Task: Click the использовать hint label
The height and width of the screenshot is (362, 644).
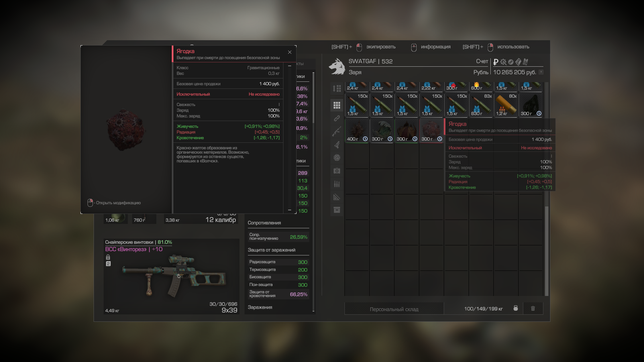Action: click(513, 47)
